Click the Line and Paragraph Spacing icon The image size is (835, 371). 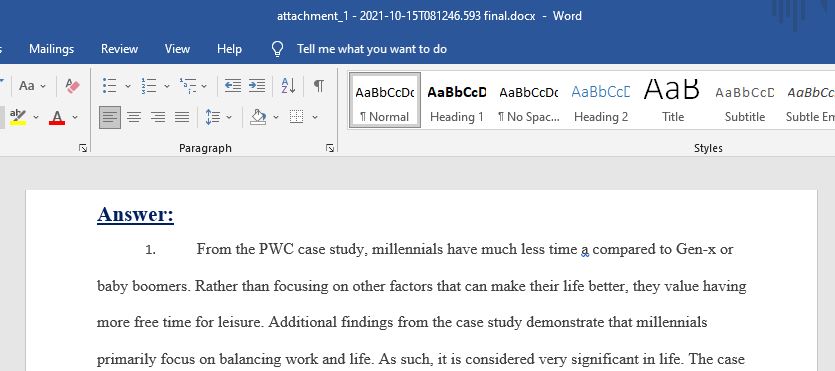coord(212,117)
